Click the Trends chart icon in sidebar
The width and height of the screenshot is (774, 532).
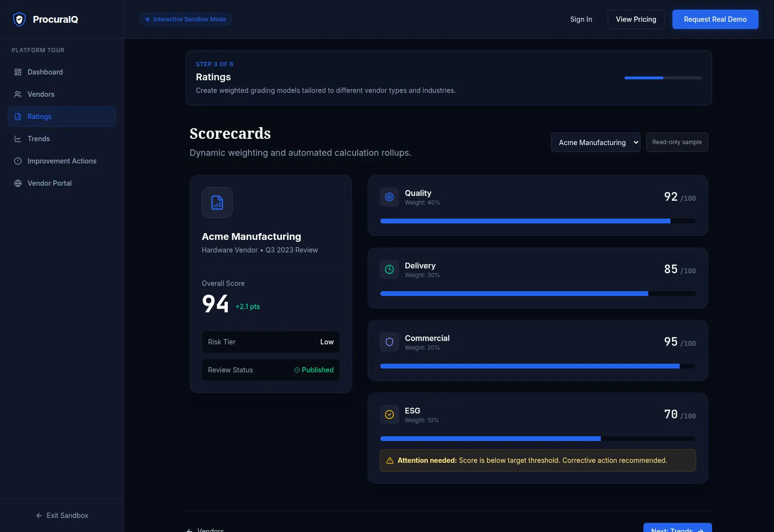click(x=18, y=139)
